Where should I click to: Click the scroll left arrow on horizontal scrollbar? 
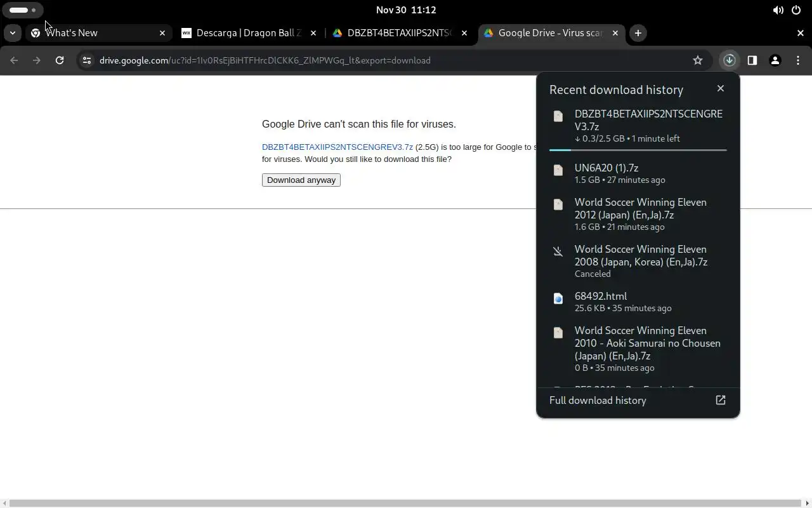4,504
